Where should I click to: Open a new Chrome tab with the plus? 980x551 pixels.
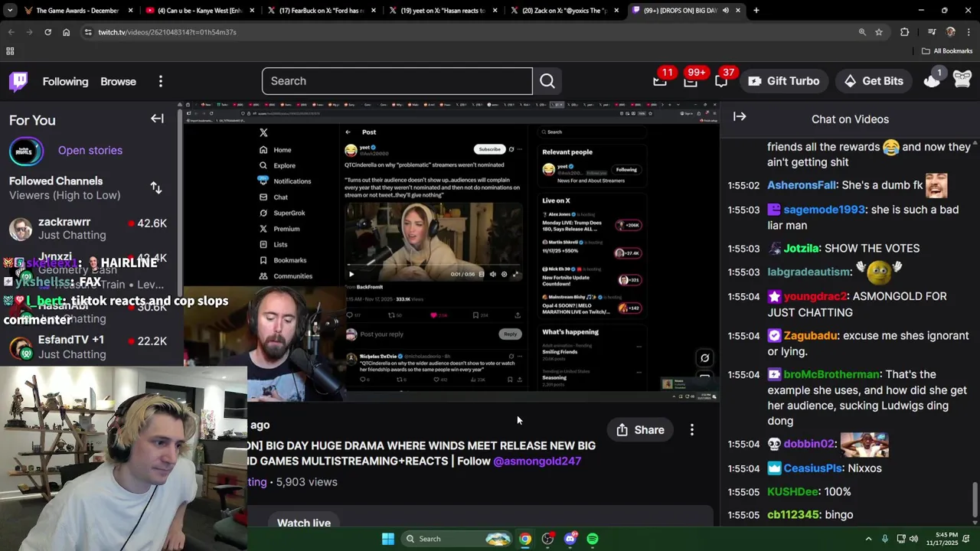(756, 11)
